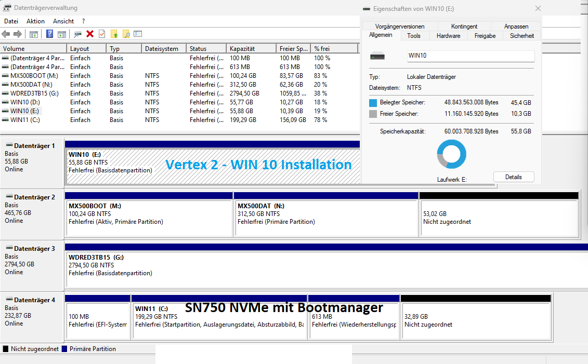Toggle the console tree pane icon

coord(34,34)
